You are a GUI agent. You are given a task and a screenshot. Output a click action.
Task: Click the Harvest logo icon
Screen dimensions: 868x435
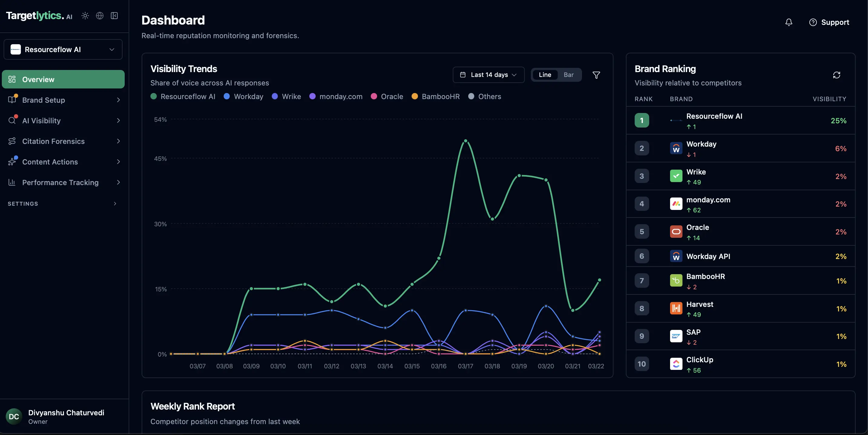pos(676,308)
